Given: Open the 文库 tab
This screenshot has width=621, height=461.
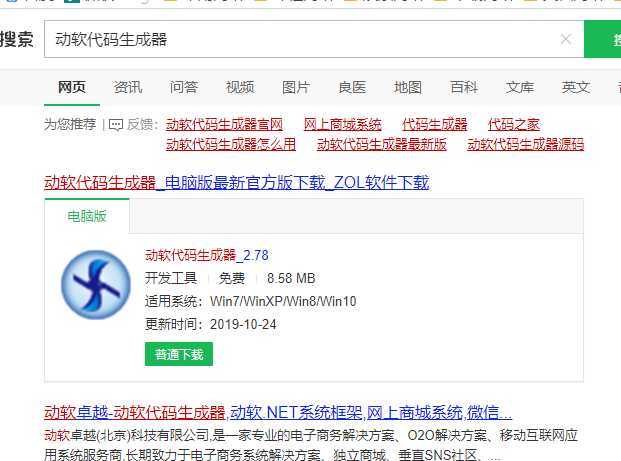Looking at the screenshot, I should coord(520,87).
